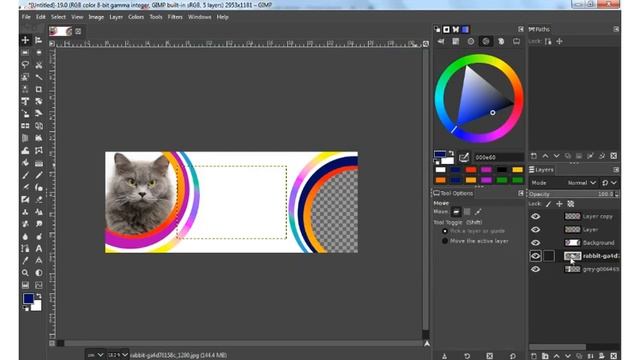Close the open image tab

click(78, 31)
